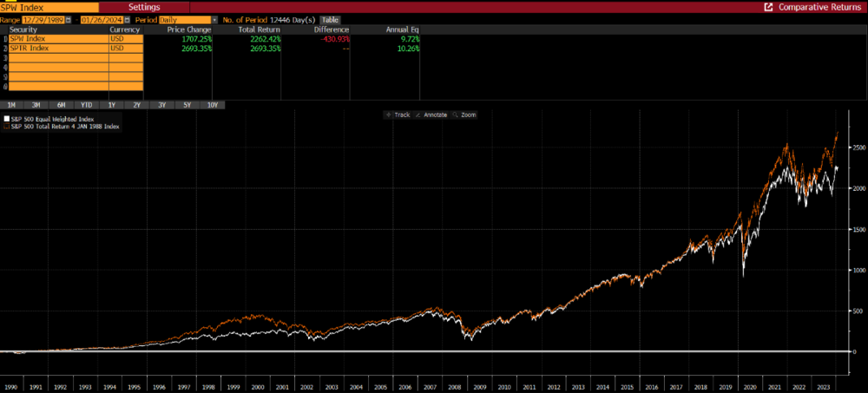This screenshot has width=868, height=393.
Task: Toggle the S&P 500 Equal Weighted legend marker
Action: tap(7, 119)
